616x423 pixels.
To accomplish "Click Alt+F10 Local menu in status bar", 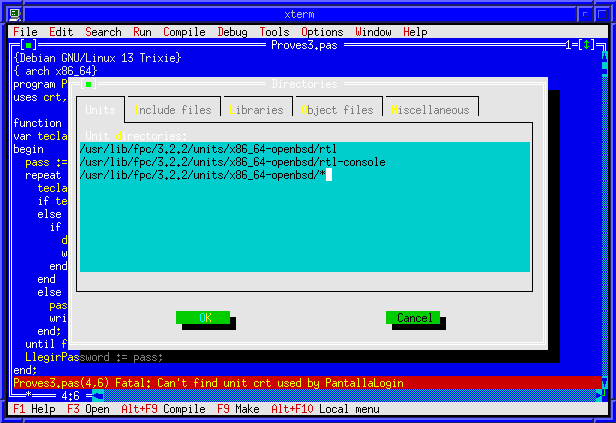I will [x=325, y=409].
